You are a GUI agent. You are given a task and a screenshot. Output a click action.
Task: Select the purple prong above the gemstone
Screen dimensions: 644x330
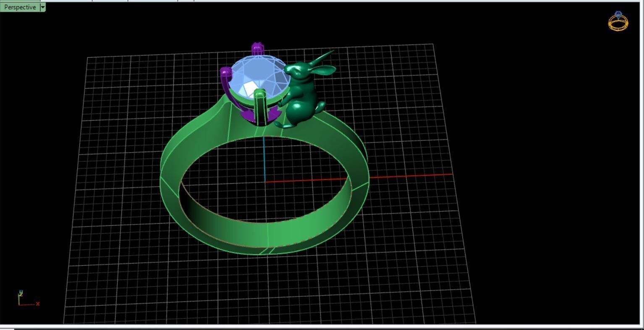point(257,49)
